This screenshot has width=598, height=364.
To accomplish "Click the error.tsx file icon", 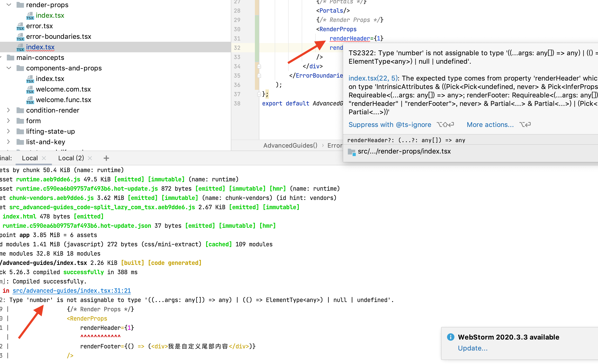I will (20, 26).
